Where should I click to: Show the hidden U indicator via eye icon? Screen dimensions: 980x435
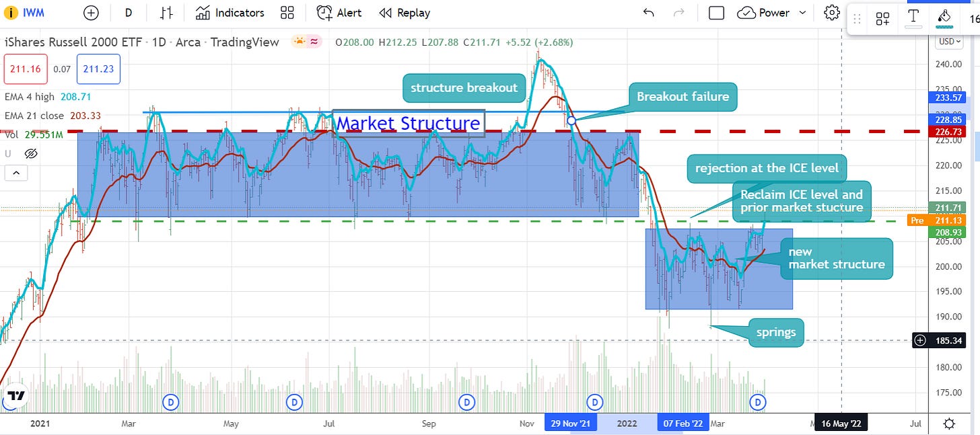(x=30, y=154)
